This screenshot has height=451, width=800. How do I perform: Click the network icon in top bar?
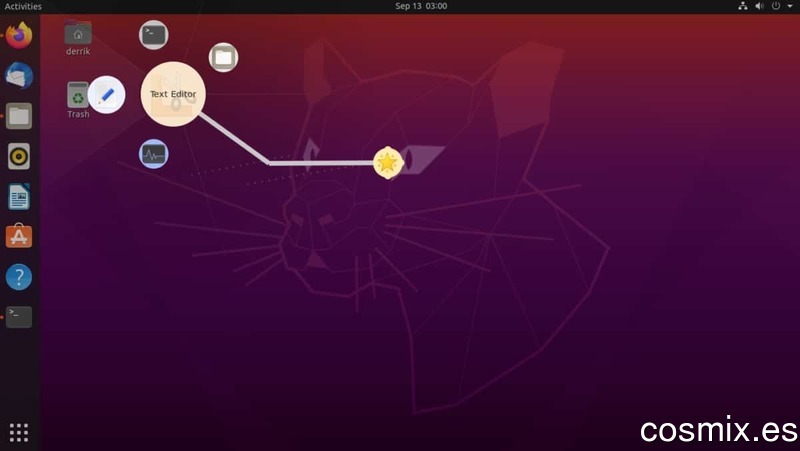pyautogui.click(x=743, y=6)
